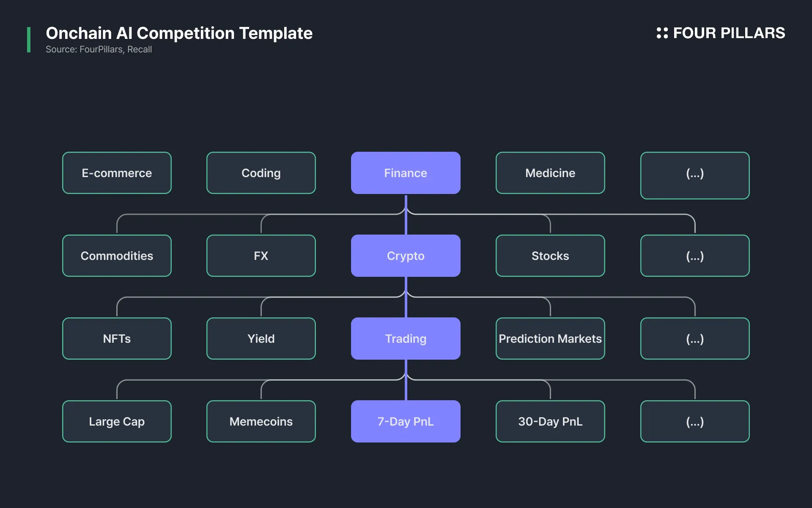Open the Prediction Markets box
812x508 pixels.
point(550,339)
